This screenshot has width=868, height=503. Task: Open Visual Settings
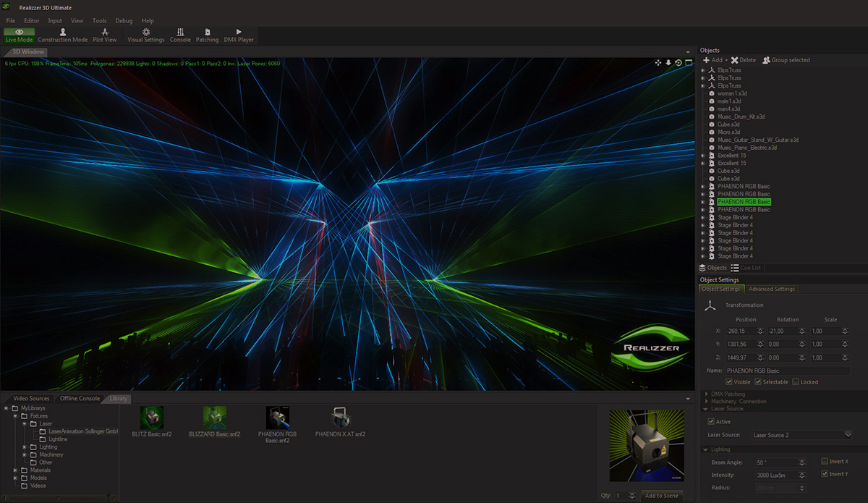point(146,35)
